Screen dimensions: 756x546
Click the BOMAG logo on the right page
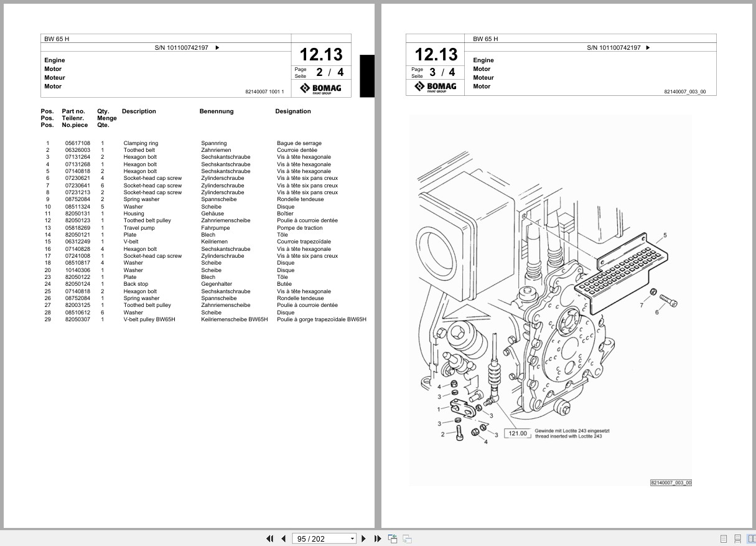click(436, 87)
